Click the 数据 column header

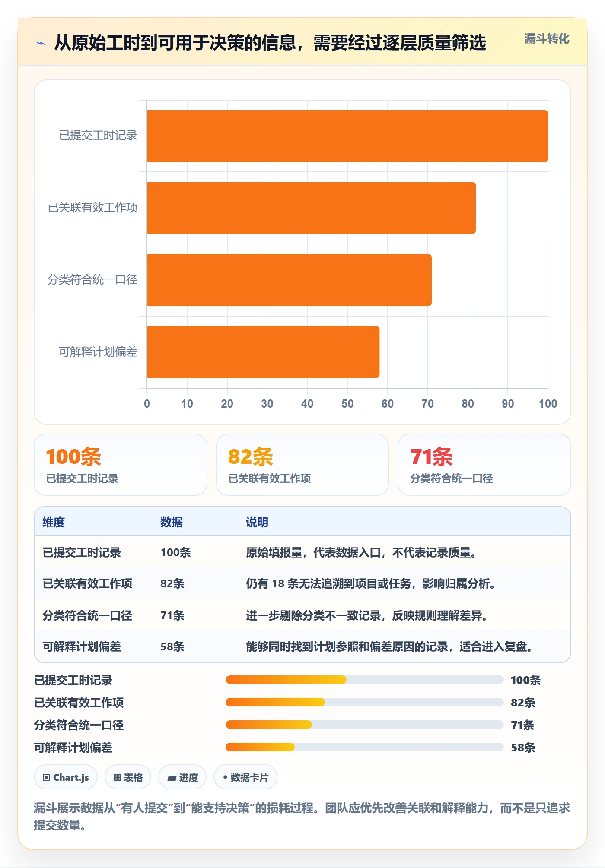point(172,522)
